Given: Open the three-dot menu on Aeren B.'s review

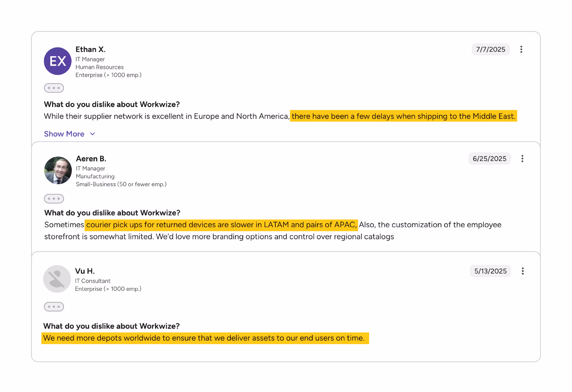Looking at the screenshot, I should pyautogui.click(x=522, y=159).
